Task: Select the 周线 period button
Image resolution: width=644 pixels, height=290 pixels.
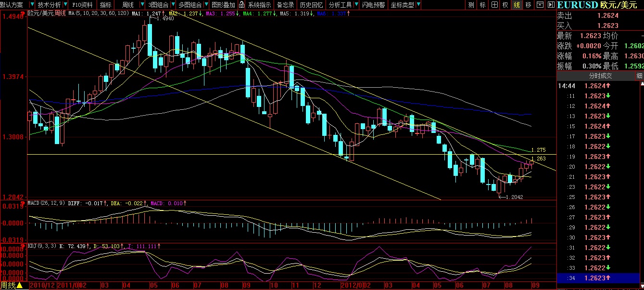Action: click(127, 5)
